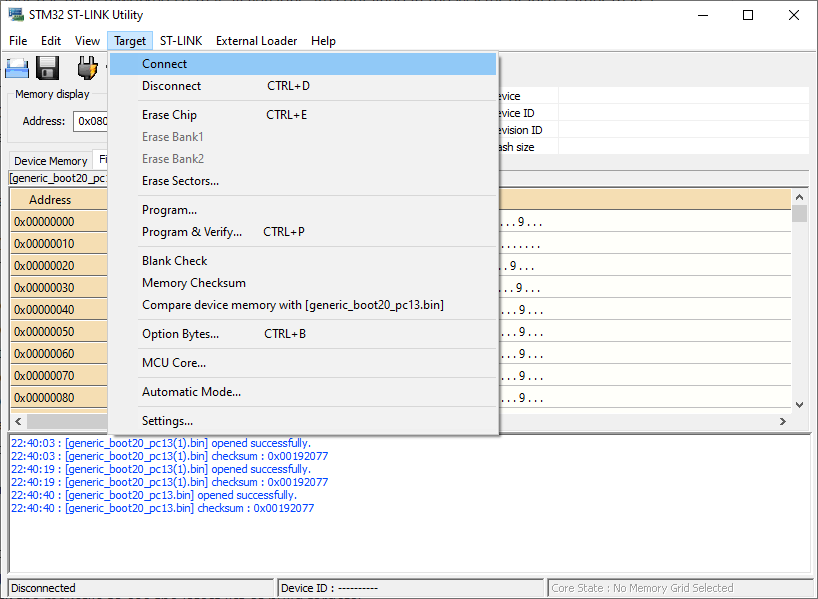Click the Connect to target plug icon

click(87, 68)
